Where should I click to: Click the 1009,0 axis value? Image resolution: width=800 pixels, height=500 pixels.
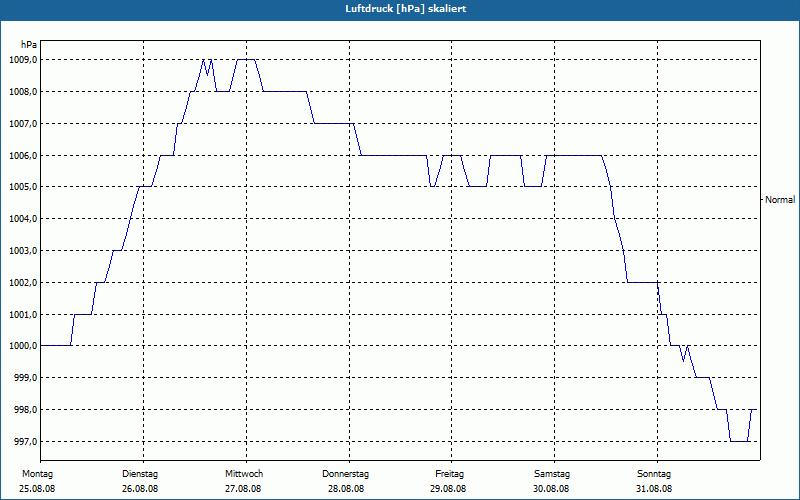pos(23,60)
